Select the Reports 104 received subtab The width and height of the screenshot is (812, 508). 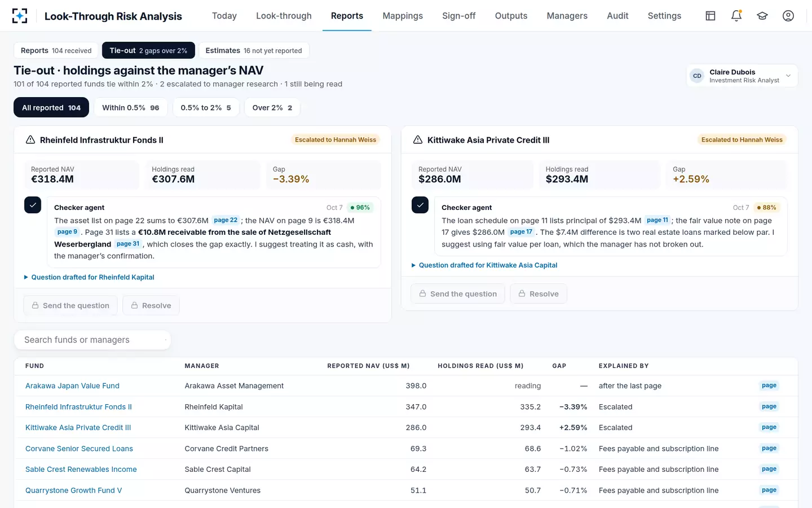point(56,50)
